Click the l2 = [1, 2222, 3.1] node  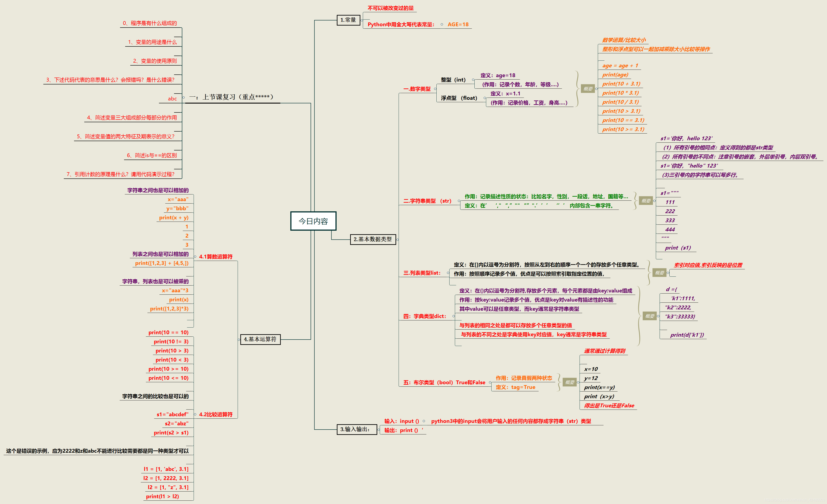point(166,478)
